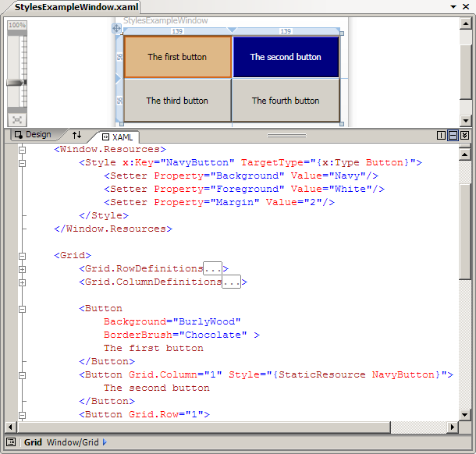Click the horizontal scroll right arrow
476x454 pixels.
[x=453, y=427]
